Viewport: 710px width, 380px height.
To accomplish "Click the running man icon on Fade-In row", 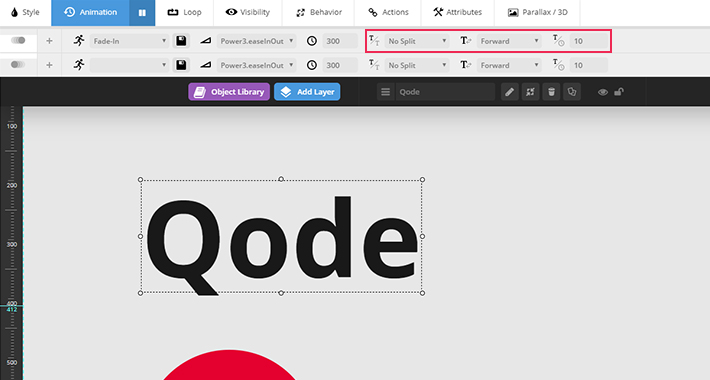I will pos(79,41).
